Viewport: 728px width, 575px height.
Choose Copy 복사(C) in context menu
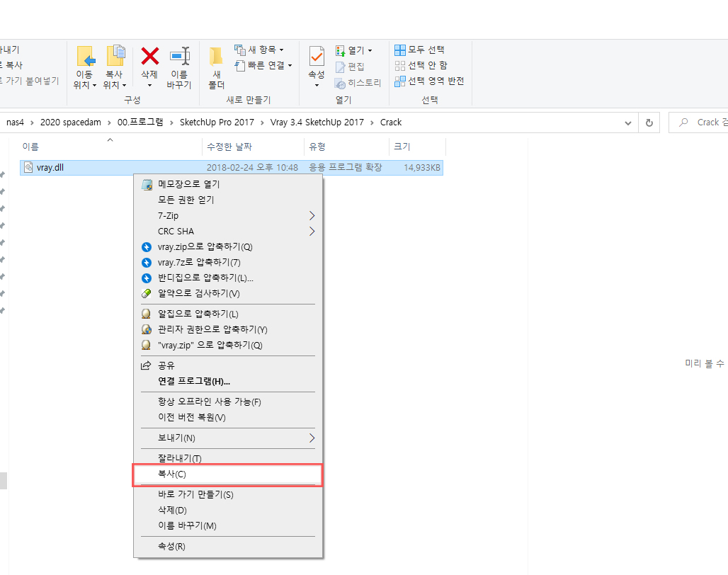point(228,474)
